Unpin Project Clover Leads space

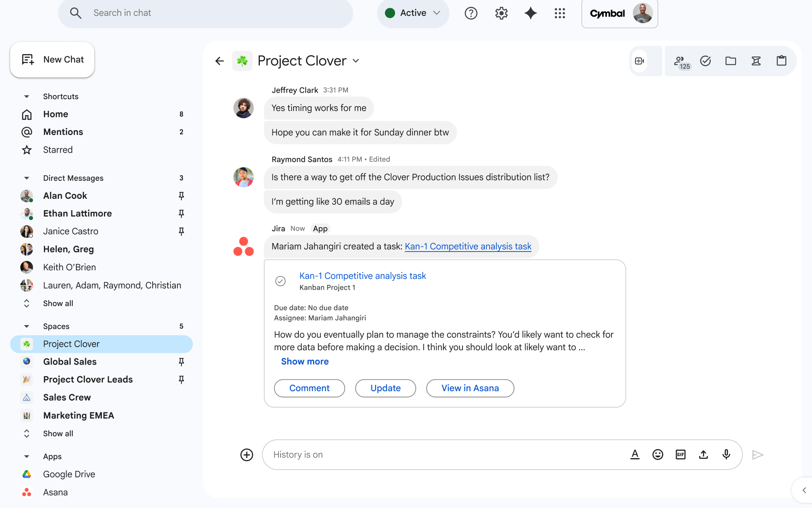(x=181, y=380)
